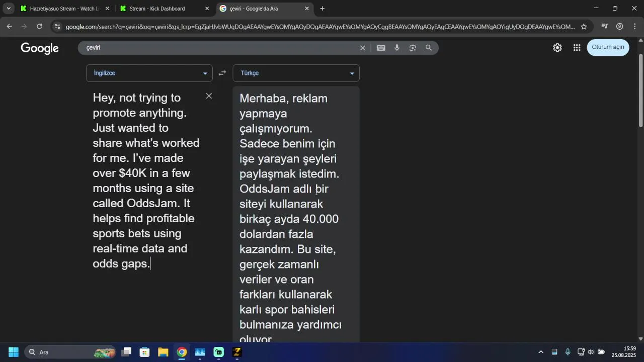Click the microphone tray icon
The height and width of the screenshot is (362, 644).
tap(568, 352)
